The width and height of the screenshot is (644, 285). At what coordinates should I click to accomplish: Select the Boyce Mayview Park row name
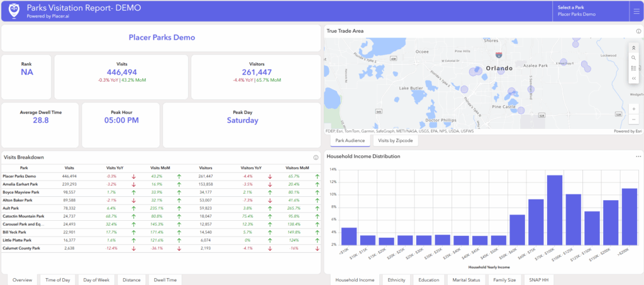coord(21,192)
